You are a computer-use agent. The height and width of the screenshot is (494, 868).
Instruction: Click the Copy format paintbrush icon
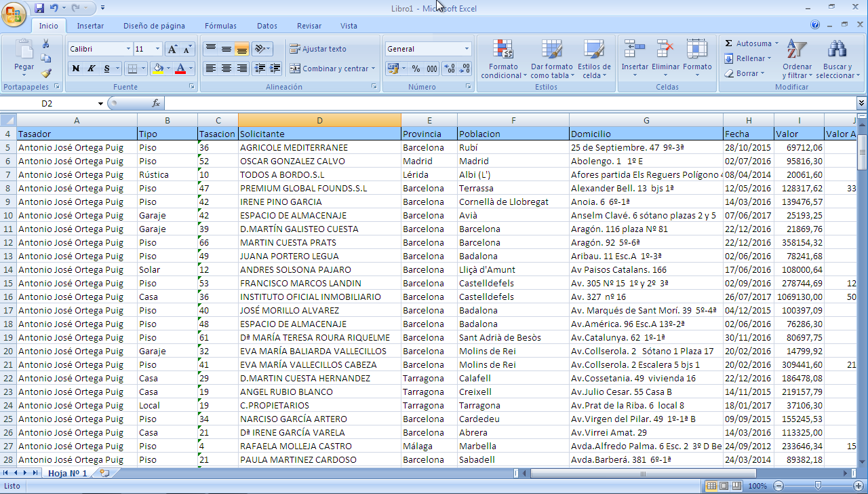[x=46, y=73]
